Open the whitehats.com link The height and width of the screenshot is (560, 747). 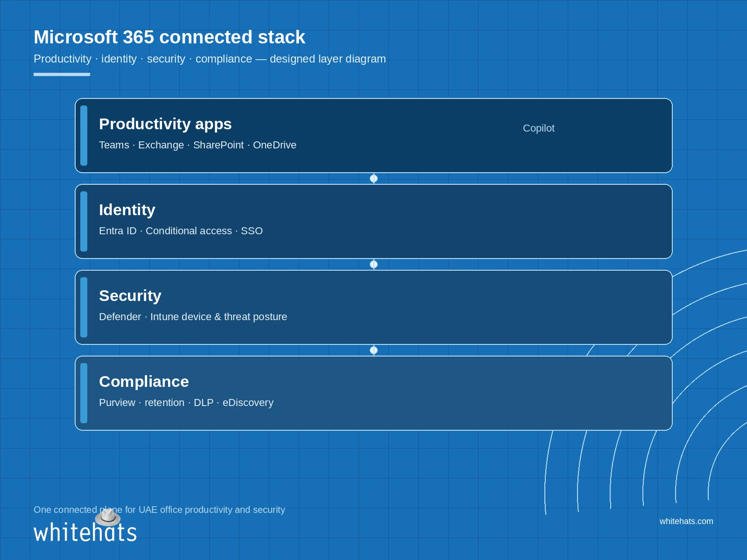(x=686, y=521)
